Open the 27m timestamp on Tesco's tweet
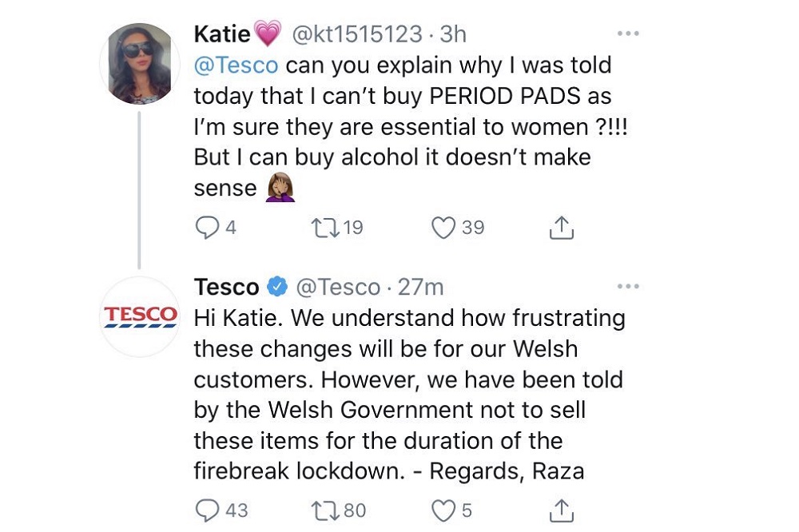The image size is (799, 532). [420, 287]
